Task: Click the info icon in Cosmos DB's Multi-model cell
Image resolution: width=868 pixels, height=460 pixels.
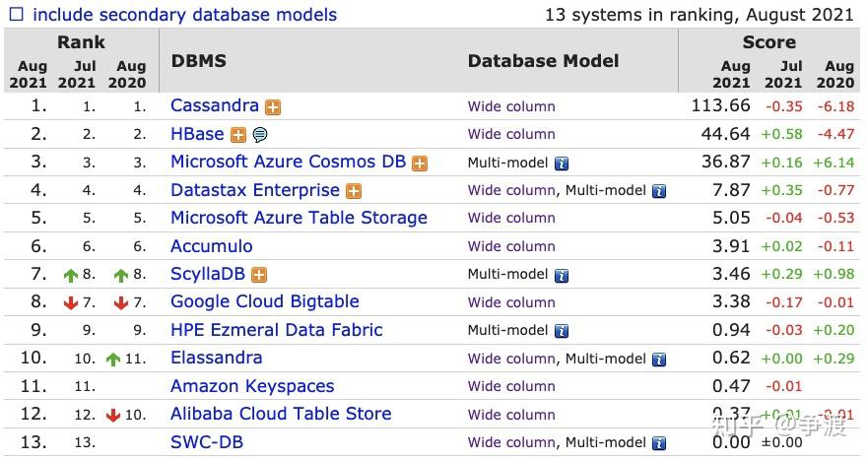Action: coord(562,164)
